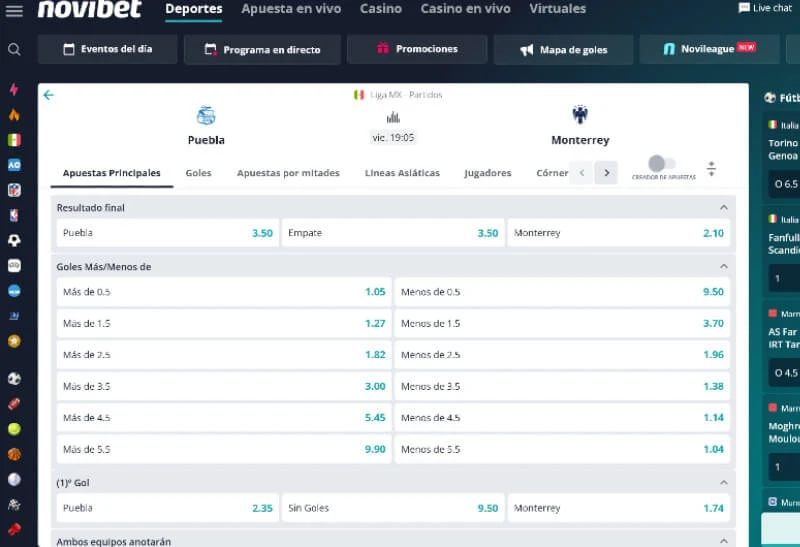Go to Casino section

pos(381,9)
